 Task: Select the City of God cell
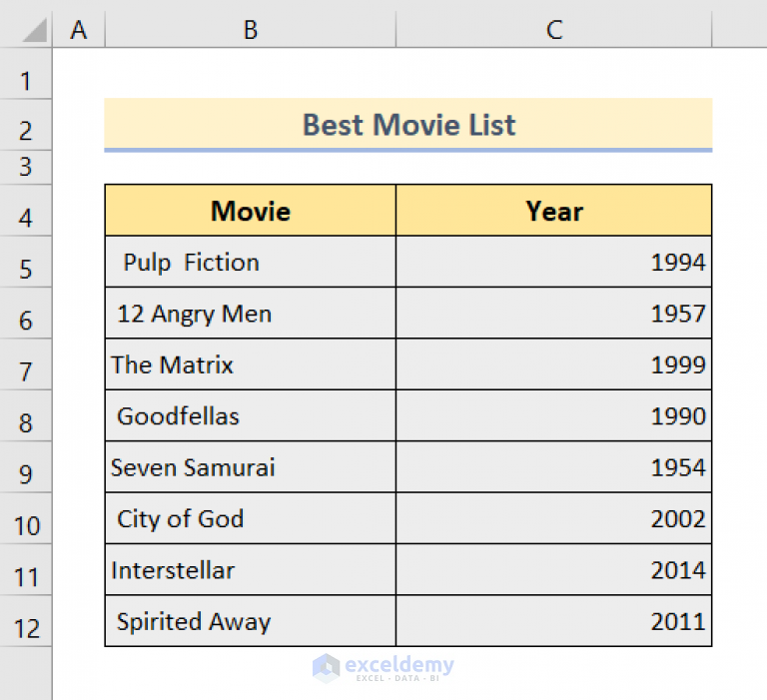click(250, 518)
